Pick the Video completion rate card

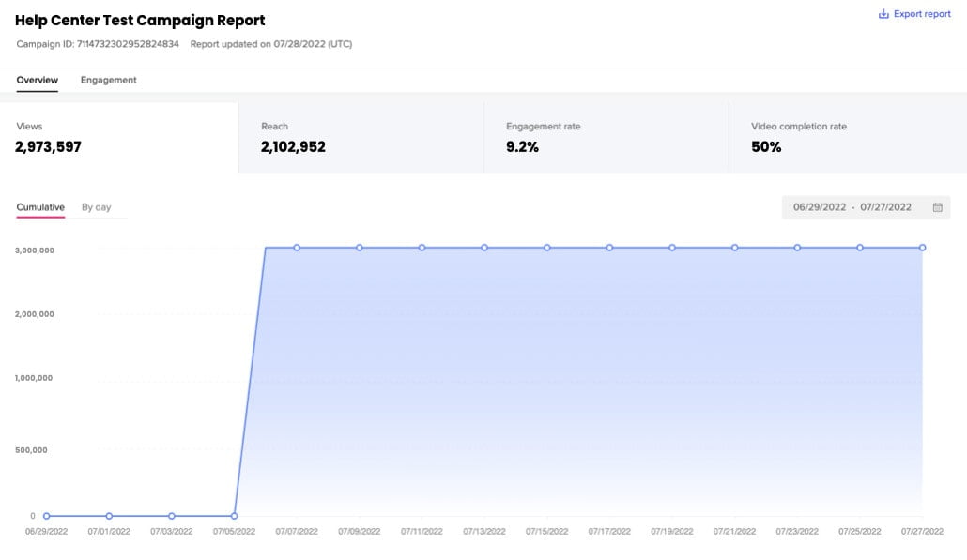pos(847,138)
